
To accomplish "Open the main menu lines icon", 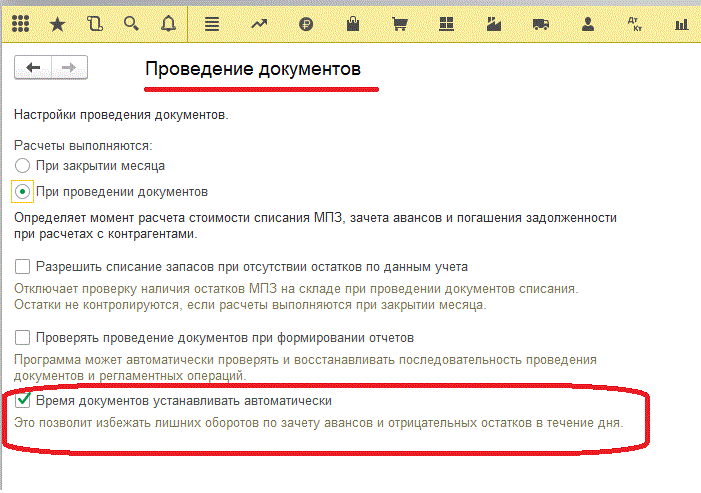I will tap(212, 24).
